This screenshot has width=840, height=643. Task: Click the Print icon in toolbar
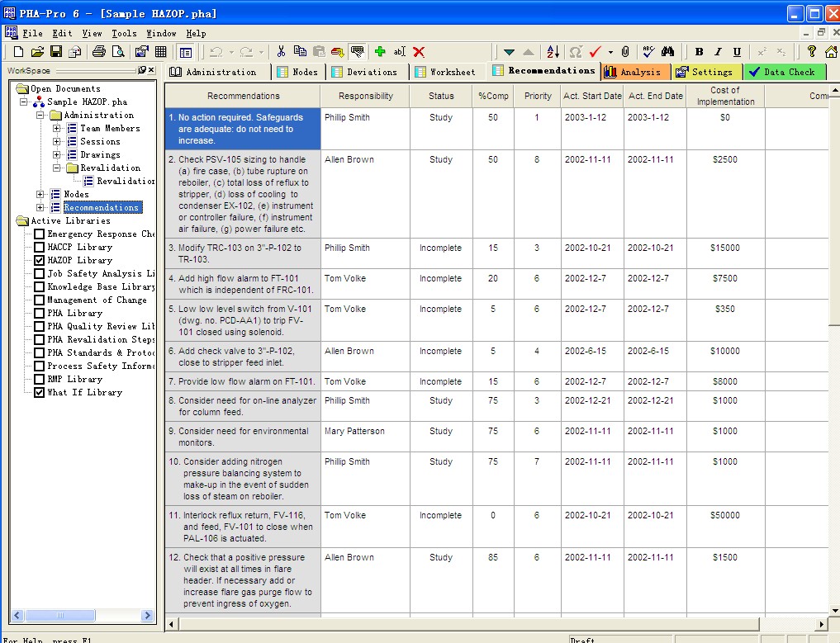[x=99, y=52]
